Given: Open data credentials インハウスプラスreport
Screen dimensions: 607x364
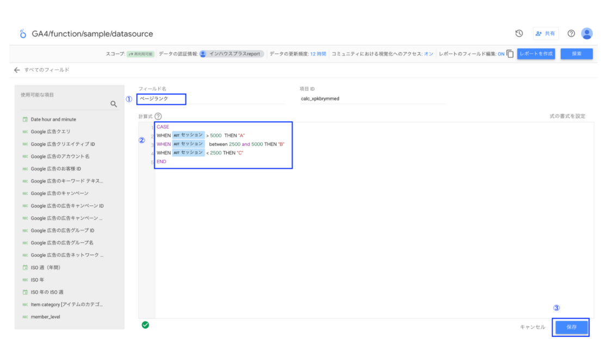Looking at the screenshot, I should [232, 54].
